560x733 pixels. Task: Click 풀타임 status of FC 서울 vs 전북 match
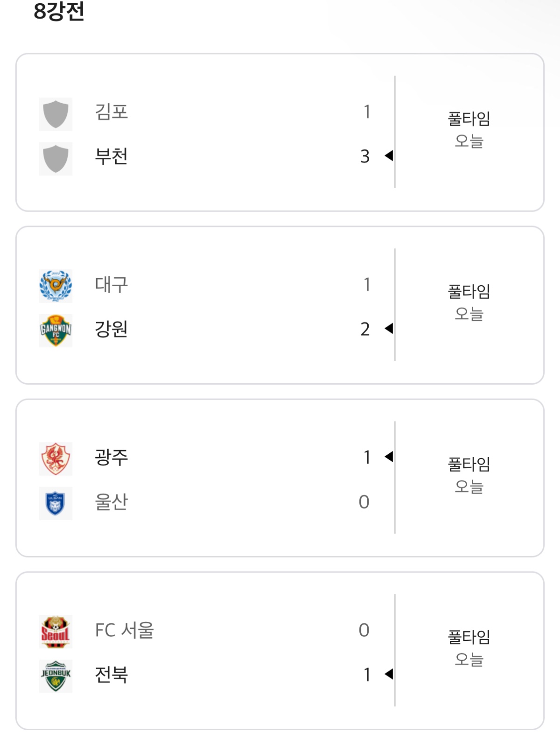pos(469,637)
